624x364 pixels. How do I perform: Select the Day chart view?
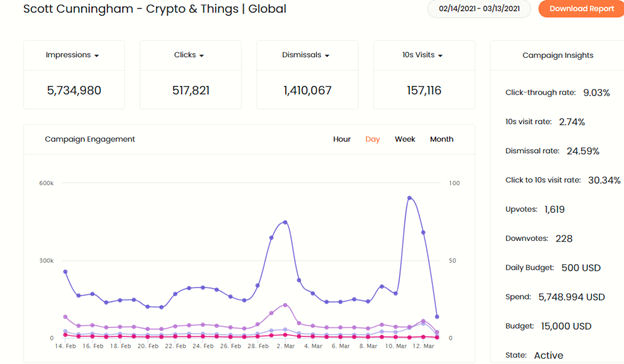[372, 139]
